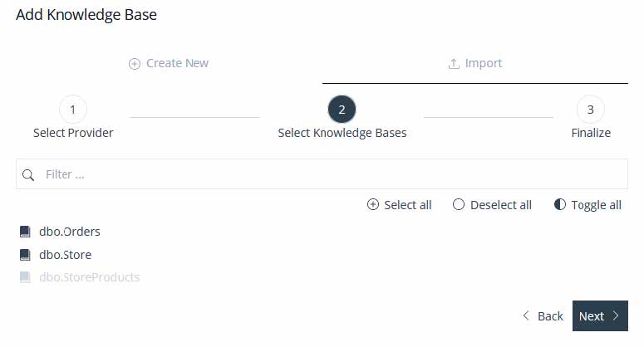This screenshot has width=644, height=347.
Task: Click the magnifier icon in filter box
Action: [x=28, y=174]
